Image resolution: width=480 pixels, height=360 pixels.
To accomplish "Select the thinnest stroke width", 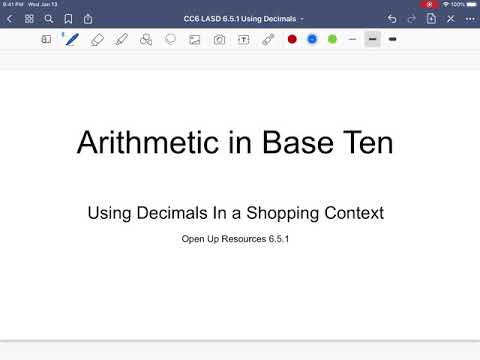I will tap(352, 39).
